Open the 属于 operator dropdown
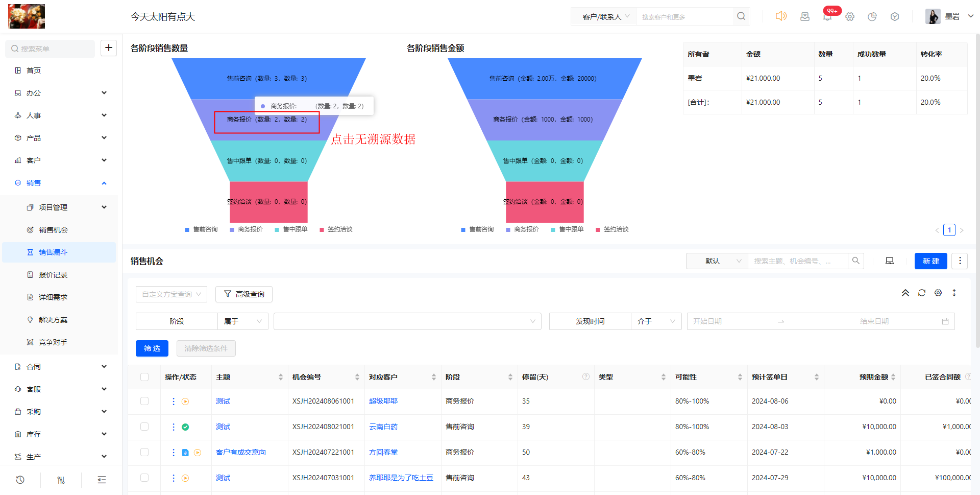Viewport: 980px width, 495px height. click(243, 321)
